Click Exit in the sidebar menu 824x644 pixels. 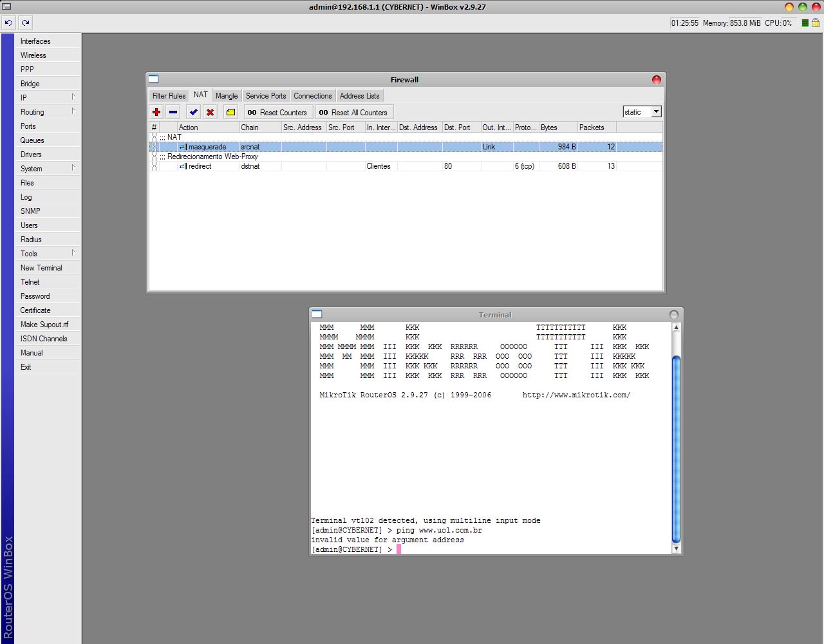[x=48, y=367]
